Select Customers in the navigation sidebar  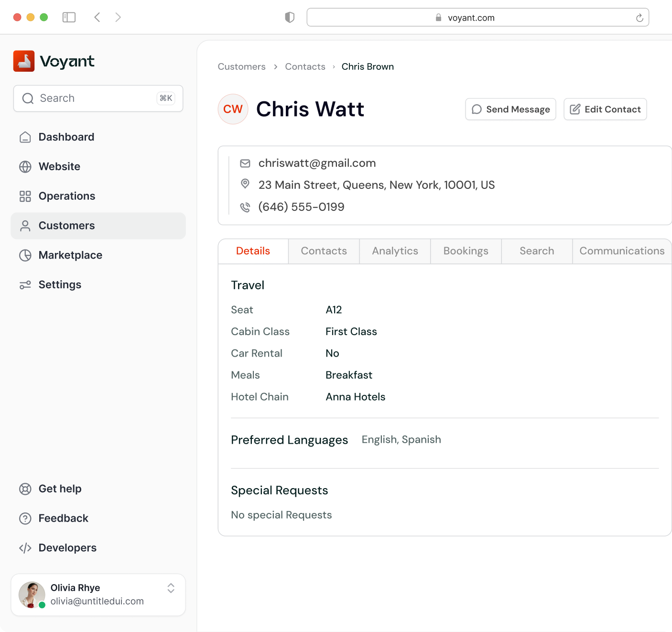coord(66,226)
